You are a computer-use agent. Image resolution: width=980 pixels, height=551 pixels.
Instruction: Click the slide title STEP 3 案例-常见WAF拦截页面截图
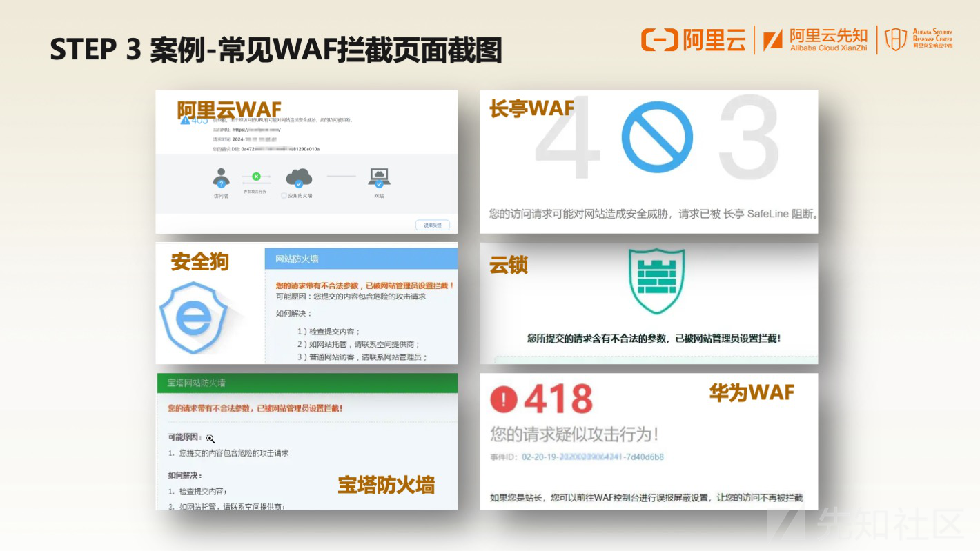point(275,50)
